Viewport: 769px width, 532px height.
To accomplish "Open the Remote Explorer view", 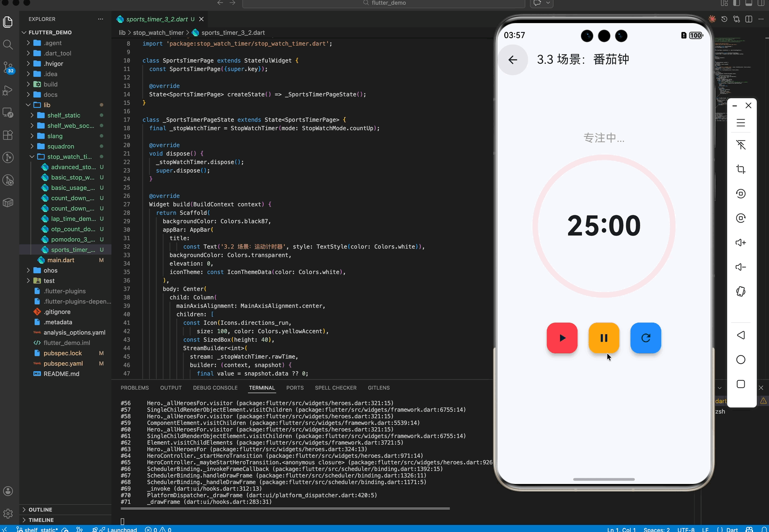I will pos(8,112).
